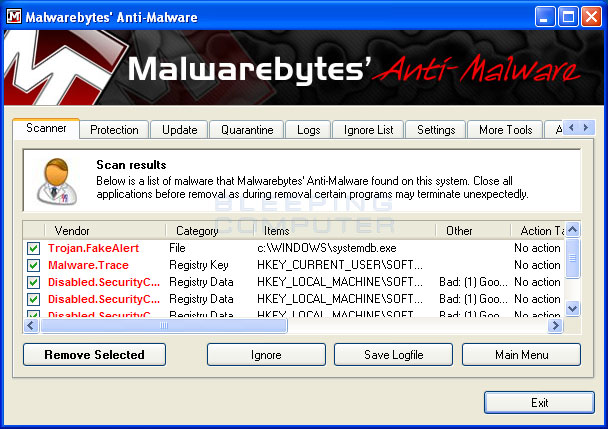
Task: Close the Malwarebytes window
Action: pos(591,17)
